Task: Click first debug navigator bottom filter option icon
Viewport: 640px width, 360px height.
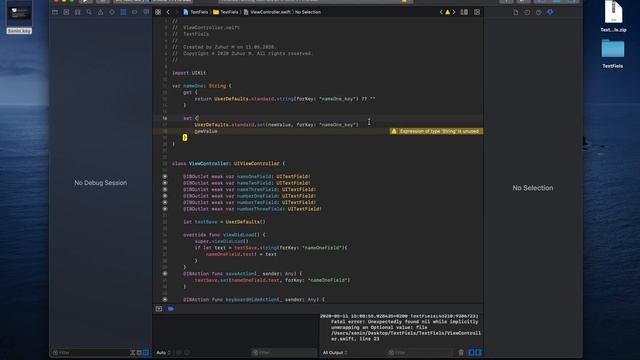Action: 133,352
